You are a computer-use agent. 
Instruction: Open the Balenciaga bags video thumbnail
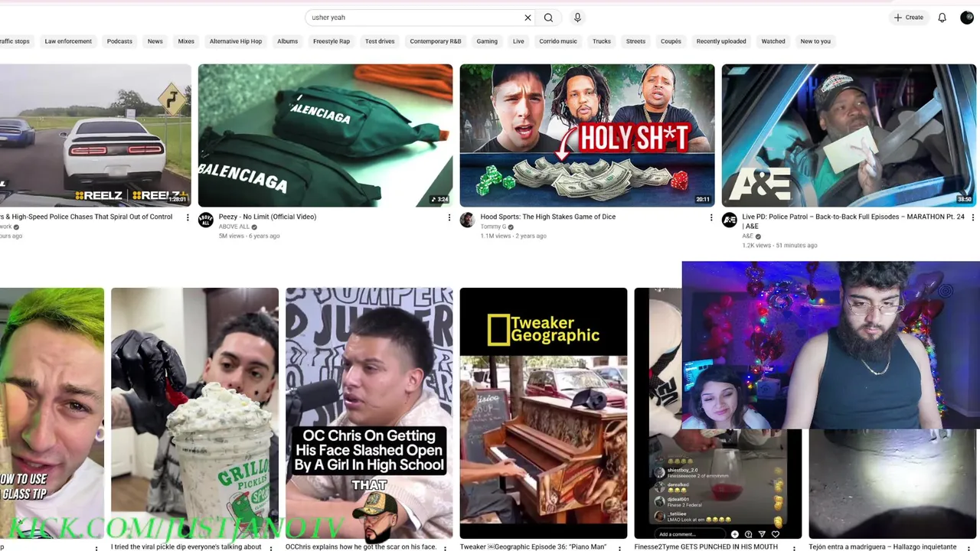[325, 135]
